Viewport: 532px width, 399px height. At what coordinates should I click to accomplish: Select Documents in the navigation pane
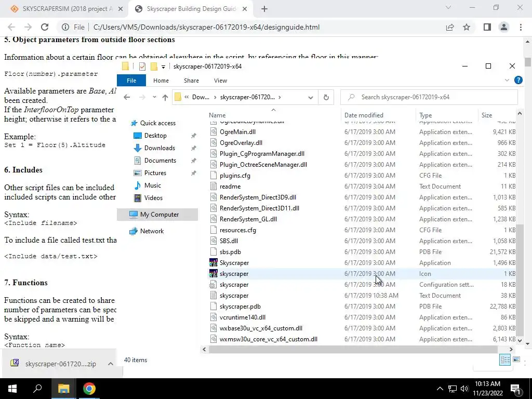(160, 161)
